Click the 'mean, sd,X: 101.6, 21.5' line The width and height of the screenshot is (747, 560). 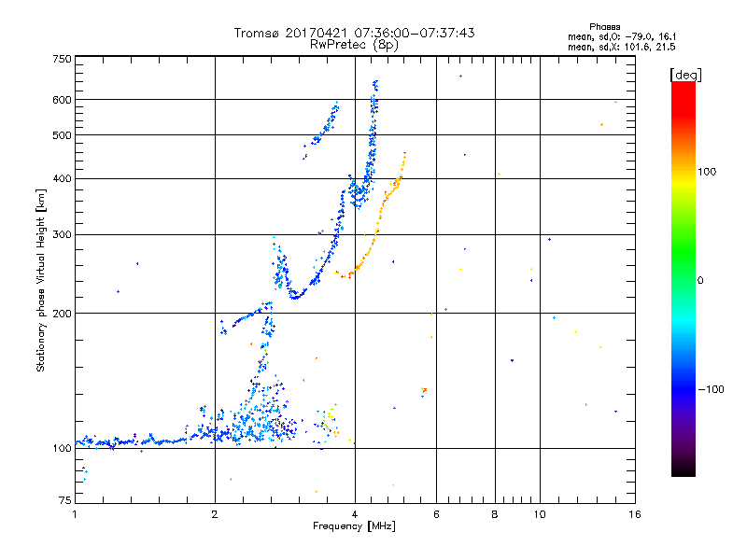pos(622,47)
